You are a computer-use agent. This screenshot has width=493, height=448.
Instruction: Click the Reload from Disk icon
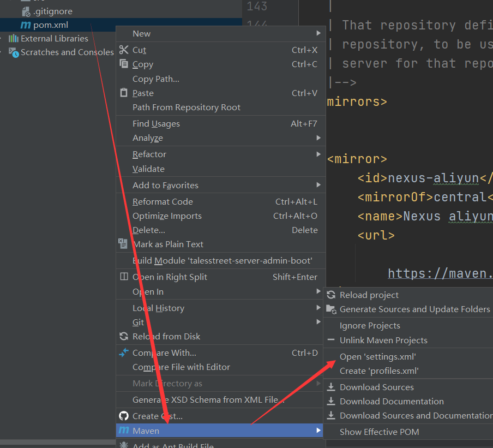(x=124, y=336)
